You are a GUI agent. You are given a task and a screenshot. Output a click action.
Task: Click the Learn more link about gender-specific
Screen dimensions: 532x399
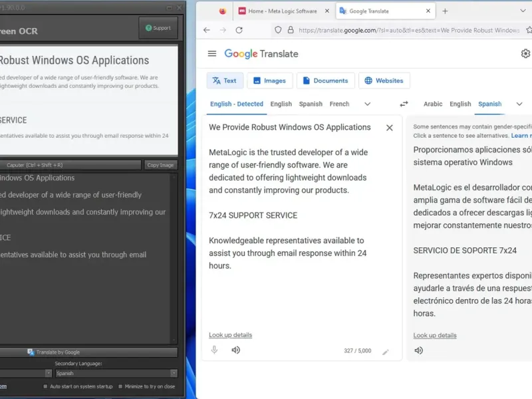(x=521, y=136)
